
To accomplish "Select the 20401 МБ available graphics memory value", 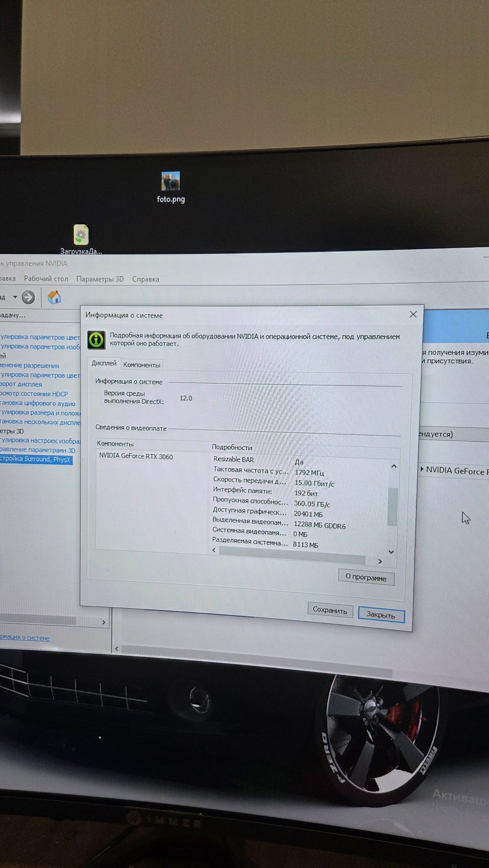I will pyautogui.click(x=308, y=514).
